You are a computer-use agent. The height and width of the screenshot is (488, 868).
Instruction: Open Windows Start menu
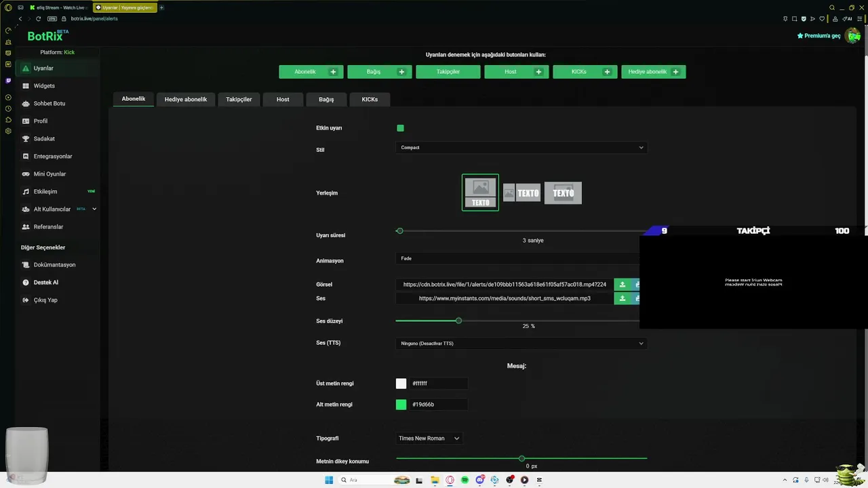tap(329, 480)
